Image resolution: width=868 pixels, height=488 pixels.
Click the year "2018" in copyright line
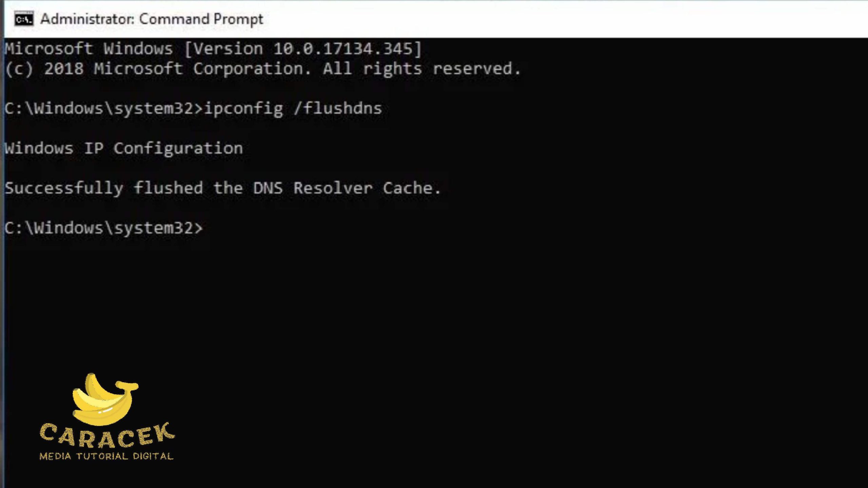(x=64, y=69)
